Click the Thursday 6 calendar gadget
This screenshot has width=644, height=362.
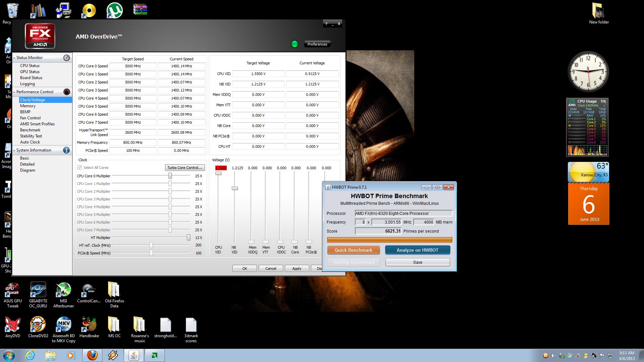click(x=589, y=203)
